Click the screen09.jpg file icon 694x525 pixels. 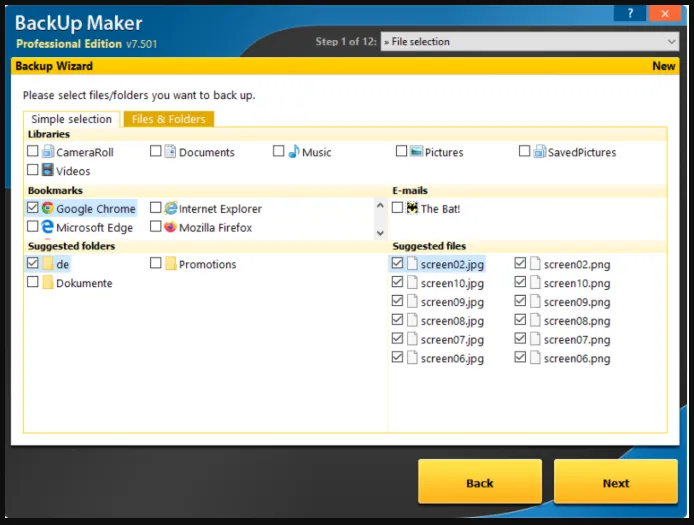pyautogui.click(x=413, y=301)
